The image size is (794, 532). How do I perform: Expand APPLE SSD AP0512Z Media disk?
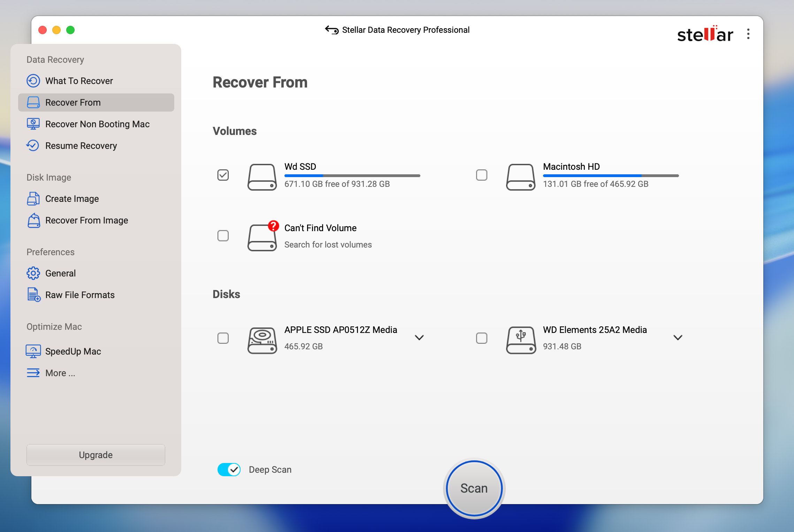click(x=419, y=337)
